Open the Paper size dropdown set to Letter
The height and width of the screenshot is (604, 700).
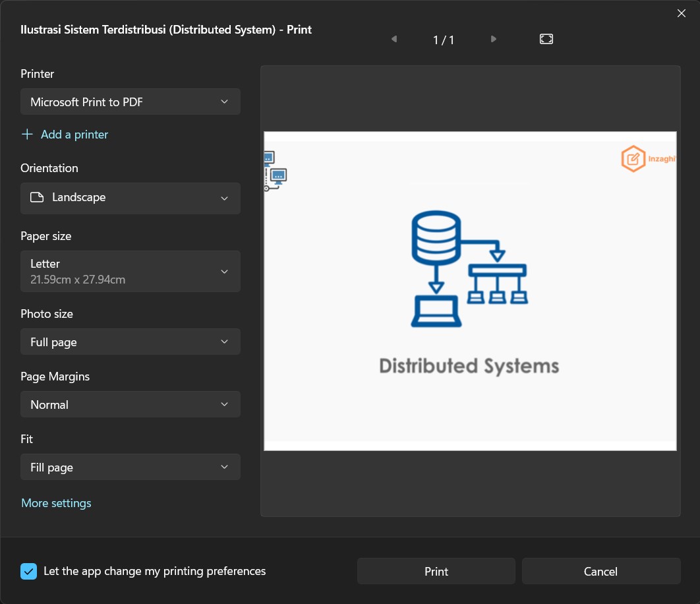(x=131, y=271)
